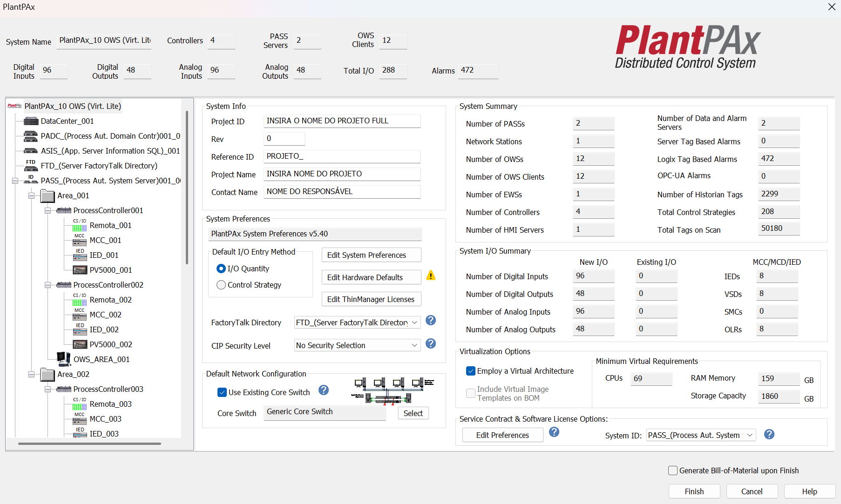Click Edit Preferences button
The height and width of the screenshot is (504, 841).
[502, 435]
